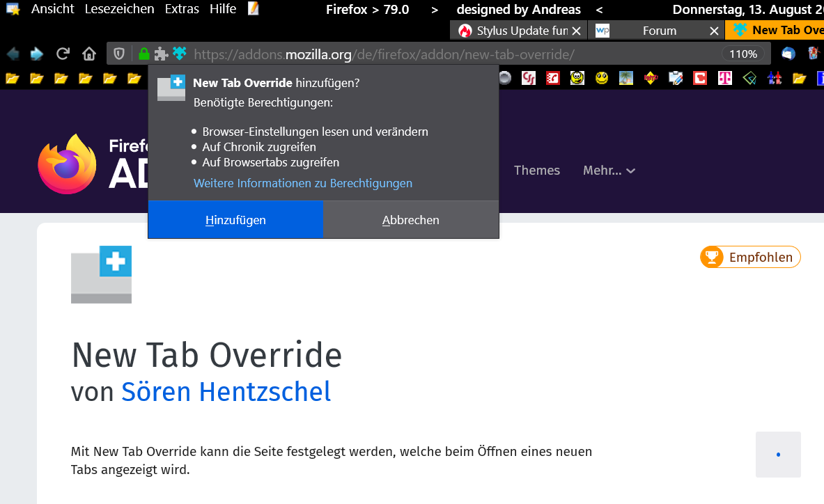824x504 pixels.
Task: Click the "New Tab Override" page heading
Action: 207,355
